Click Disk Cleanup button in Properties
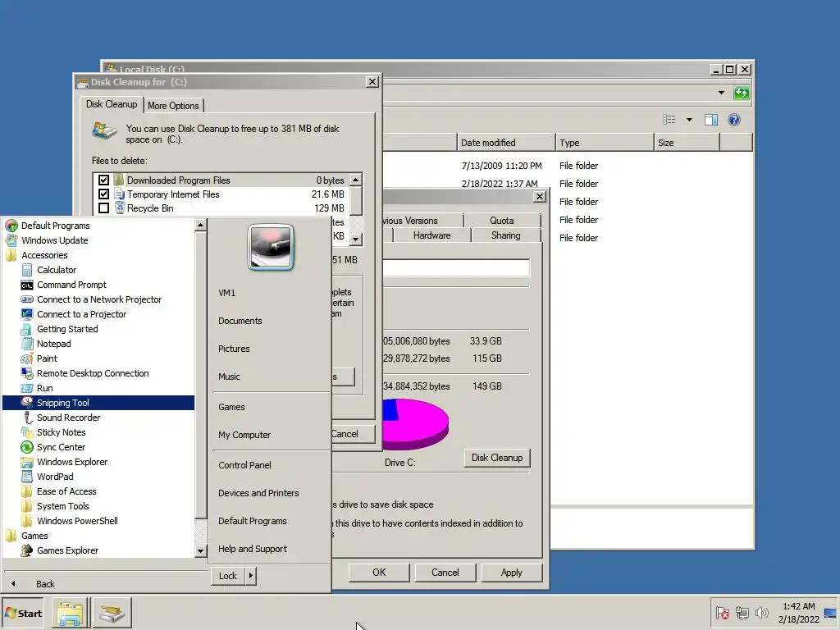840x630 pixels. [x=497, y=458]
